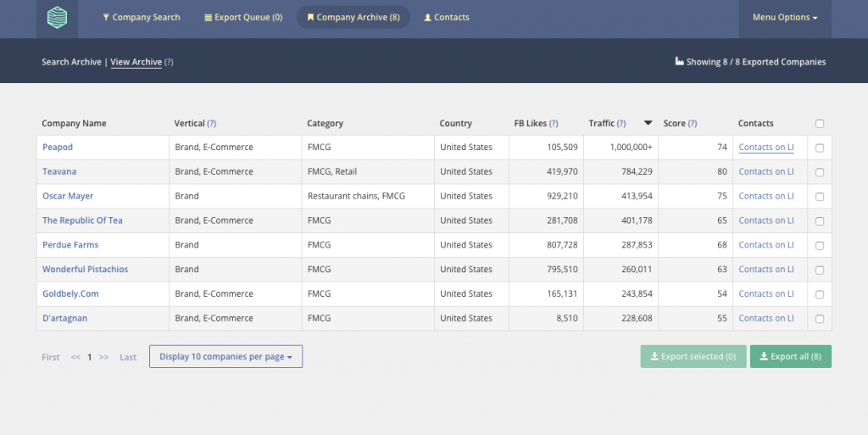The width and height of the screenshot is (868, 435).
Task: Go to Company Search tab
Action: tap(142, 18)
